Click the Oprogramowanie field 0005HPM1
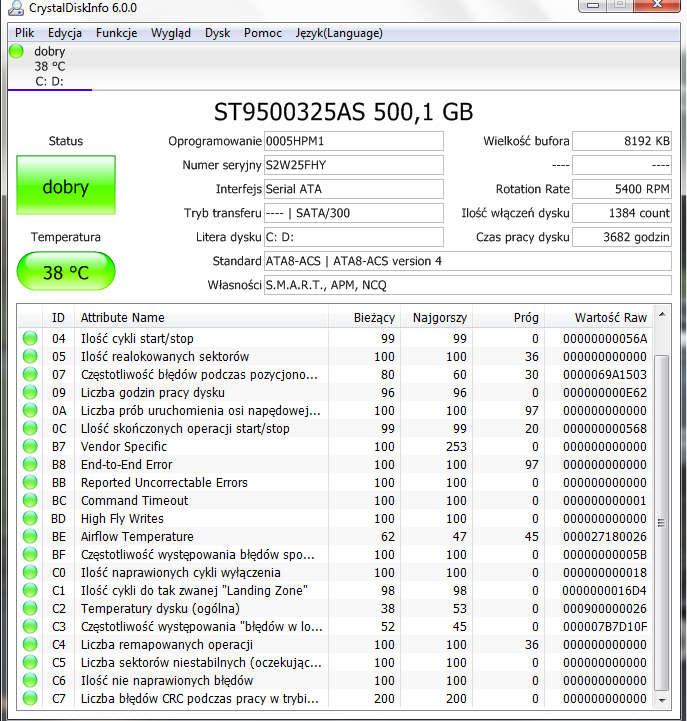The width and height of the screenshot is (687, 721). pyautogui.click(x=354, y=141)
